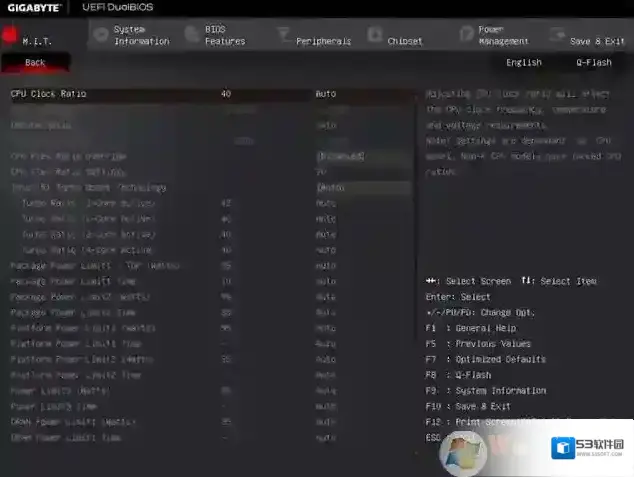
Task: Click the red M.I.T. tab icon
Action: [x=10, y=37]
